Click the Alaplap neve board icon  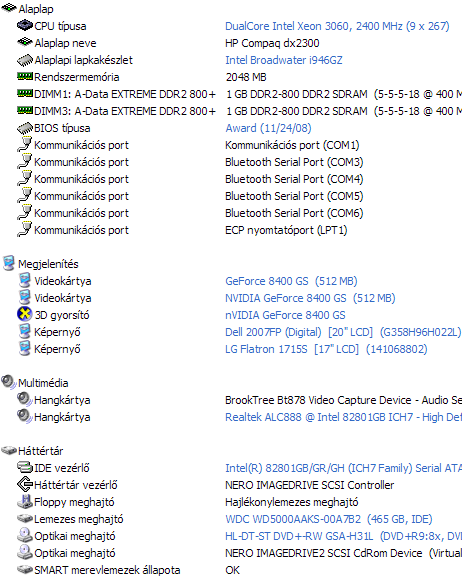25,42
